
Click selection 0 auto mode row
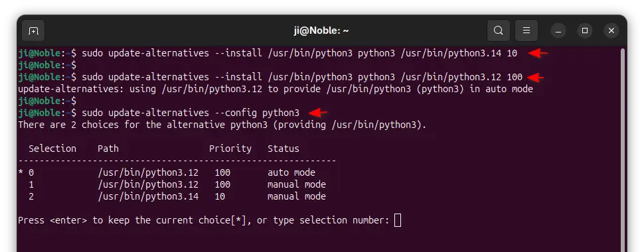[x=167, y=173]
